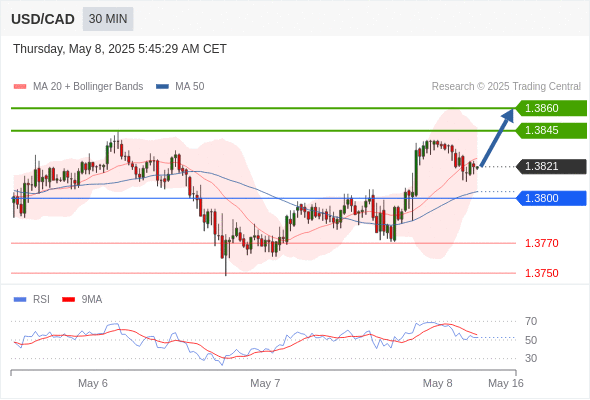Click the blue upward forecast arrow
Screen dimensions: 590x400
click(x=497, y=137)
